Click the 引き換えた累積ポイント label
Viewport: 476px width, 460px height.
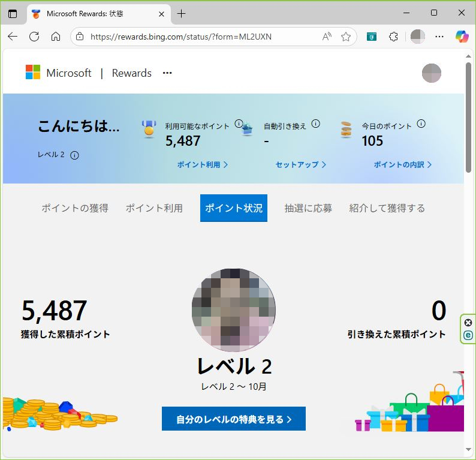coord(396,334)
